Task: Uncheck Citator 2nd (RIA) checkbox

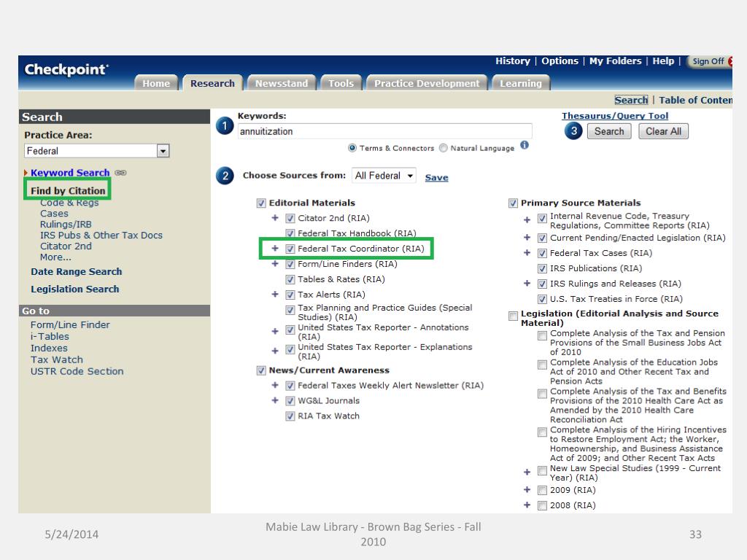Action: [290, 219]
